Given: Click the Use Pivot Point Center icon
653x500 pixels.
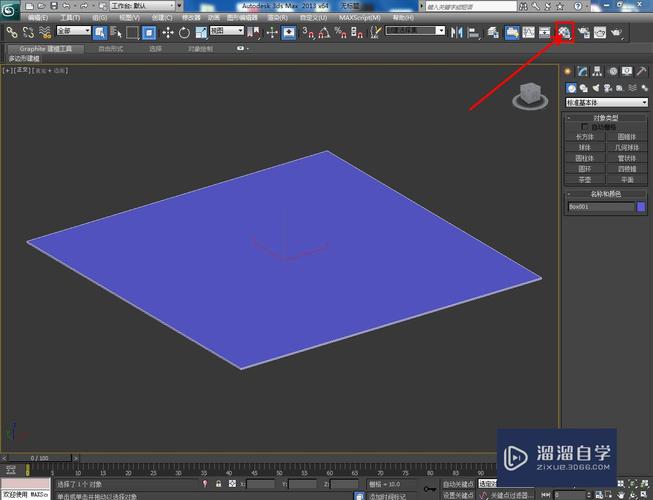Looking at the screenshot, I should [253, 32].
